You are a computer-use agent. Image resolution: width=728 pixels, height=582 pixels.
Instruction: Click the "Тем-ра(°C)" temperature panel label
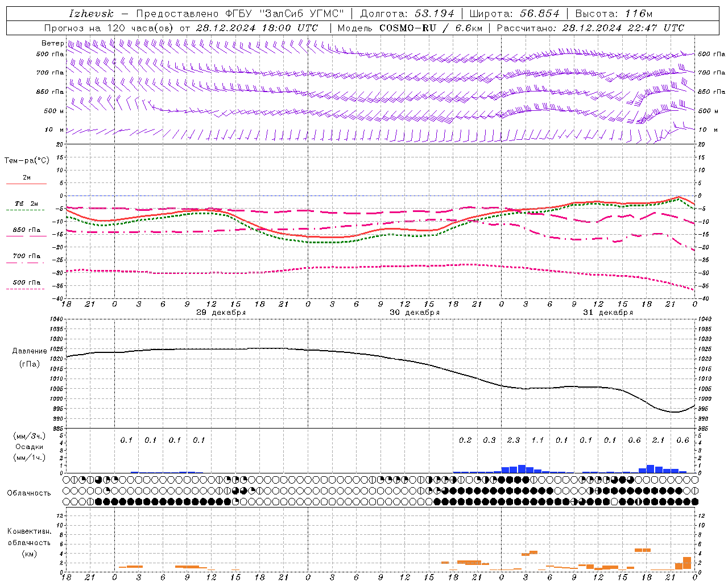pyautogui.click(x=27, y=160)
